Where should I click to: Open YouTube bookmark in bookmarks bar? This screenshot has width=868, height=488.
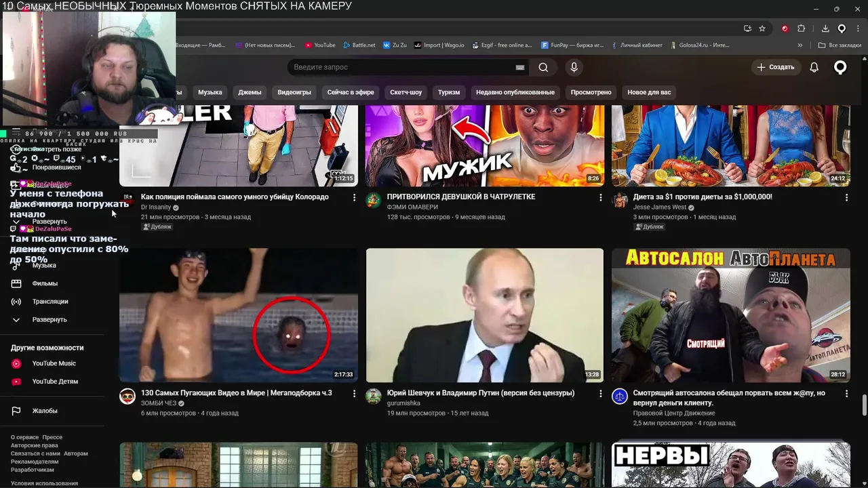pos(320,45)
